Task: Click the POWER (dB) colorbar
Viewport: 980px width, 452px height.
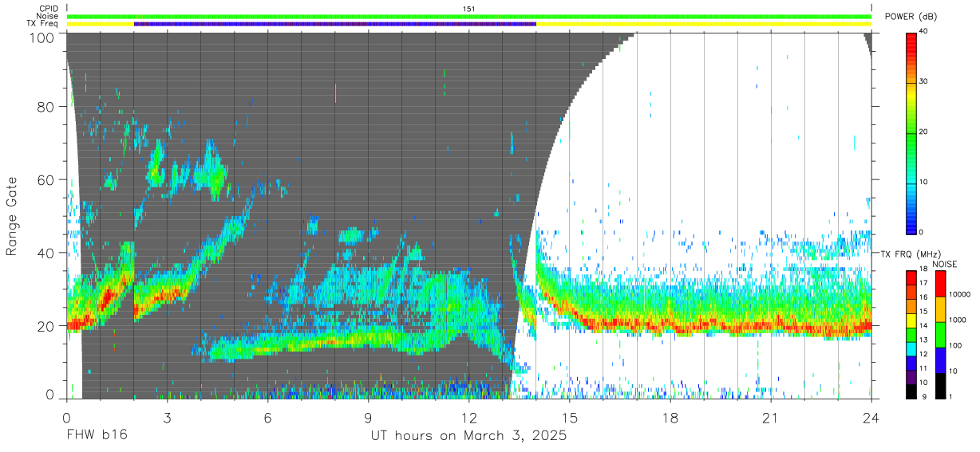Action: 911,132
